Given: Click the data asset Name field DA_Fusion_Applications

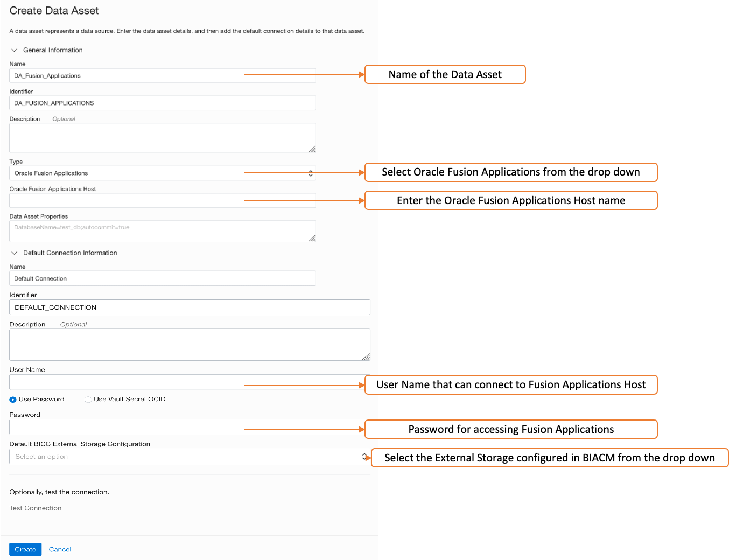Looking at the screenshot, I should (x=163, y=76).
